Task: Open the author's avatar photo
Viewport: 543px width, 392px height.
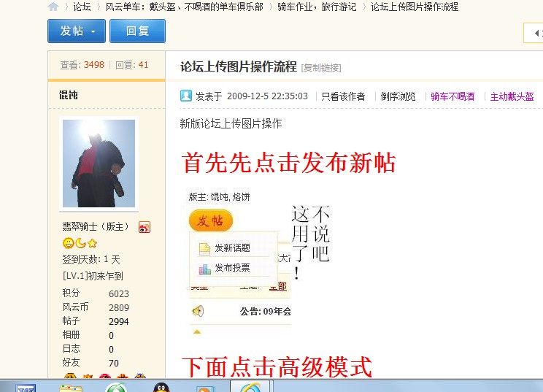Action: [99, 164]
